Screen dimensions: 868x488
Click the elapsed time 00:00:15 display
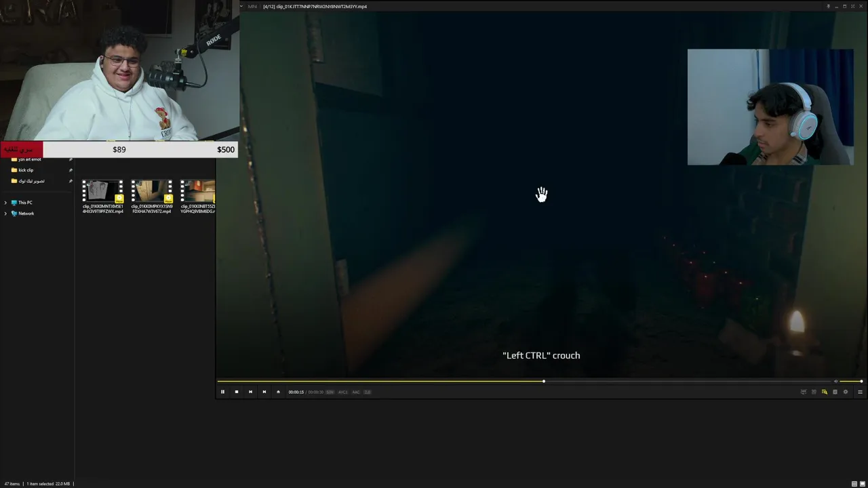pos(296,392)
